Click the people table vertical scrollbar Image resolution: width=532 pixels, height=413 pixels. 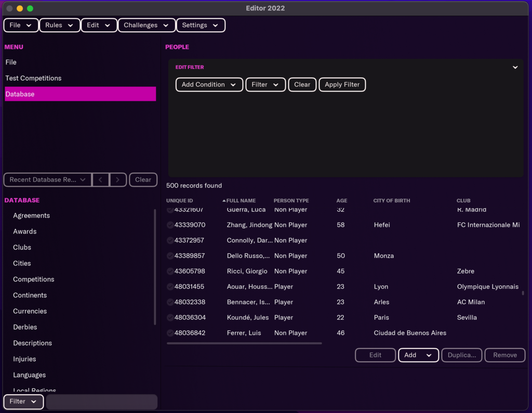pyautogui.click(x=523, y=293)
